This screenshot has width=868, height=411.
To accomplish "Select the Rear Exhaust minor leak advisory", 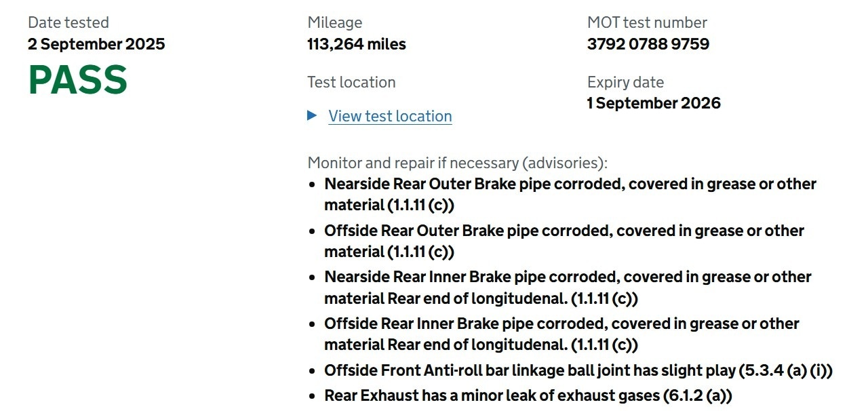I will coord(528,395).
